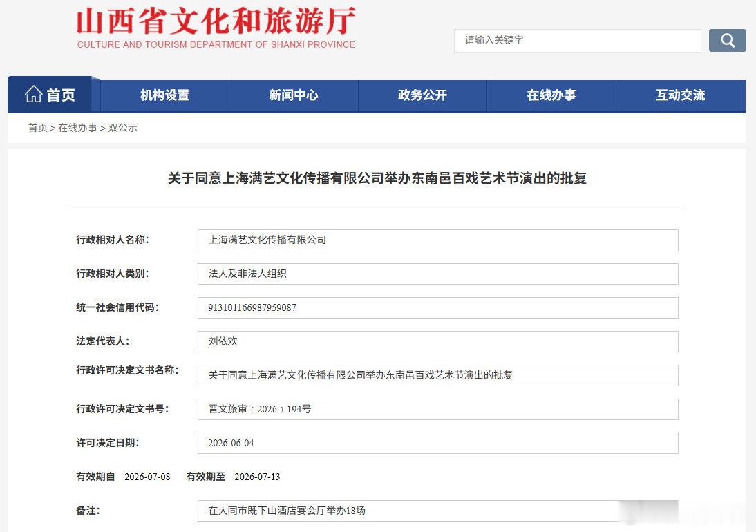The width and height of the screenshot is (756, 532).
Task: Click the 行政许可决定文书名称 value field
Action: coord(438,375)
